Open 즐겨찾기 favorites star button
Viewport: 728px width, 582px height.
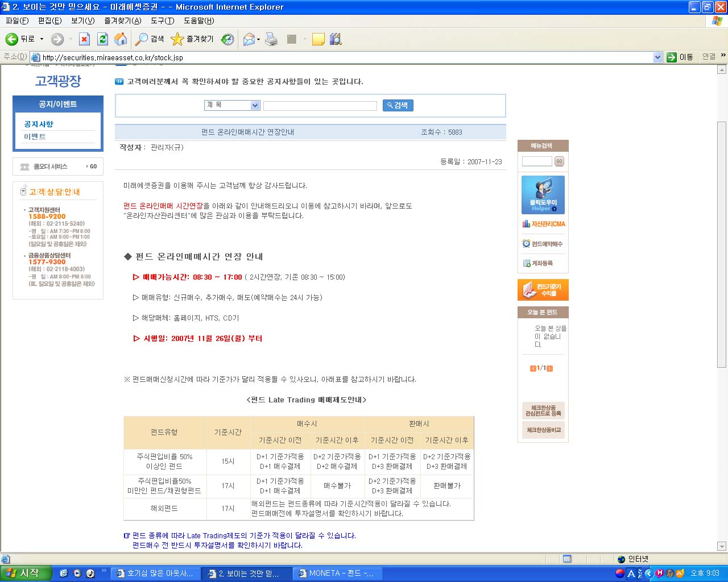tap(192, 39)
